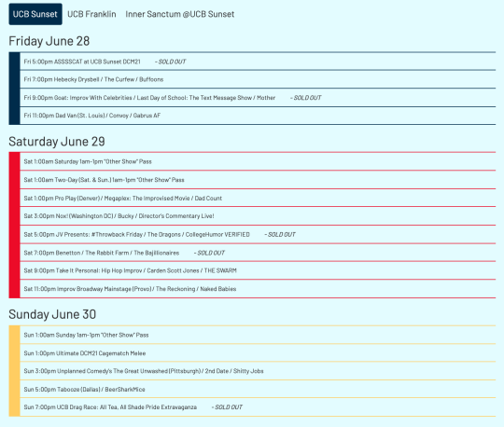This screenshot has width=504, height=427.
Task: Switch to the UCB Franklin tab
Action: pyautogui.click(x=91, y=14)
